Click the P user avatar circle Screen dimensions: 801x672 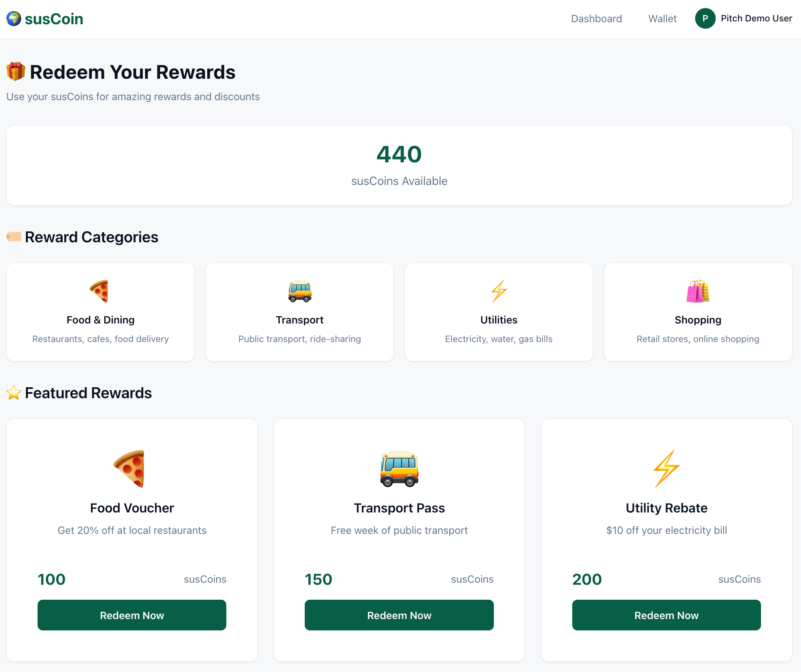(705, 19)
